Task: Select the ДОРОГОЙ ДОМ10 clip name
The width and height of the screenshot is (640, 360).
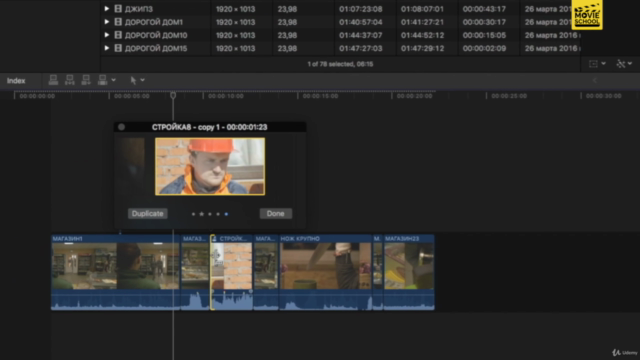Action: click(156, 35)
